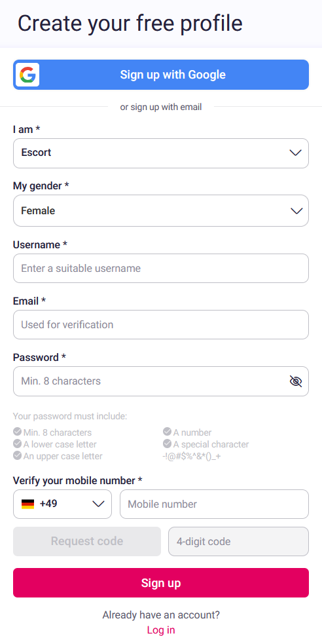The image size is (322, 644).
Task: Click the German flag icon
Action: [x=28, y=504]
